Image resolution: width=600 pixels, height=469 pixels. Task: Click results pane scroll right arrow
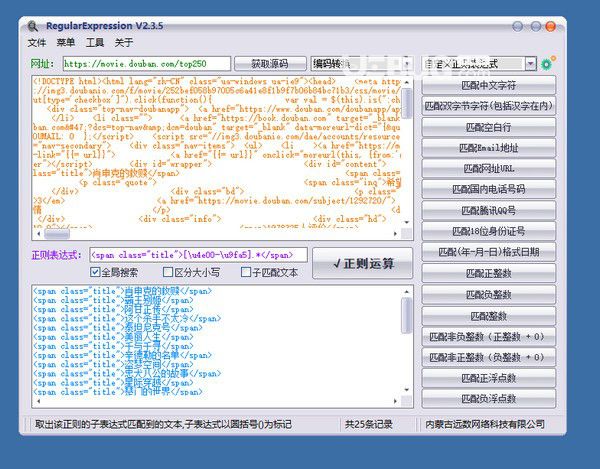pyautogui.click(x=396, y=401)
